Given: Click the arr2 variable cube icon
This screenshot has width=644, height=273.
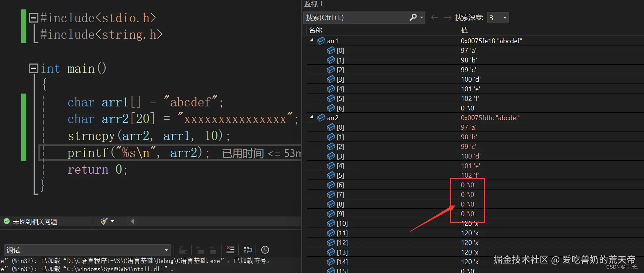Looking at the screenshot, I should 321,117.
